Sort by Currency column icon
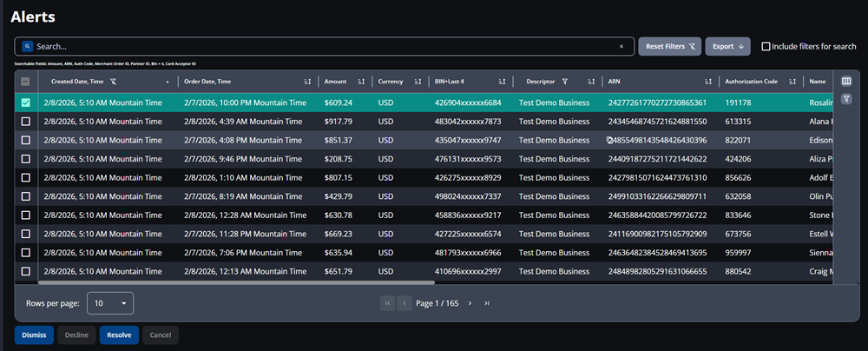The height and width of the screenshot is (351, 868). pyautogui.click(x=418, y=82)
